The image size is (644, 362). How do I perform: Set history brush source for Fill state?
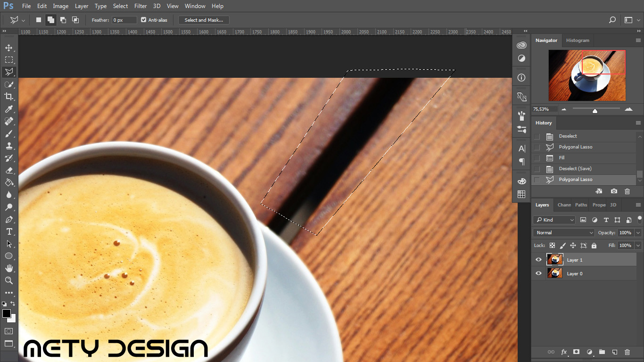[537, 158]
